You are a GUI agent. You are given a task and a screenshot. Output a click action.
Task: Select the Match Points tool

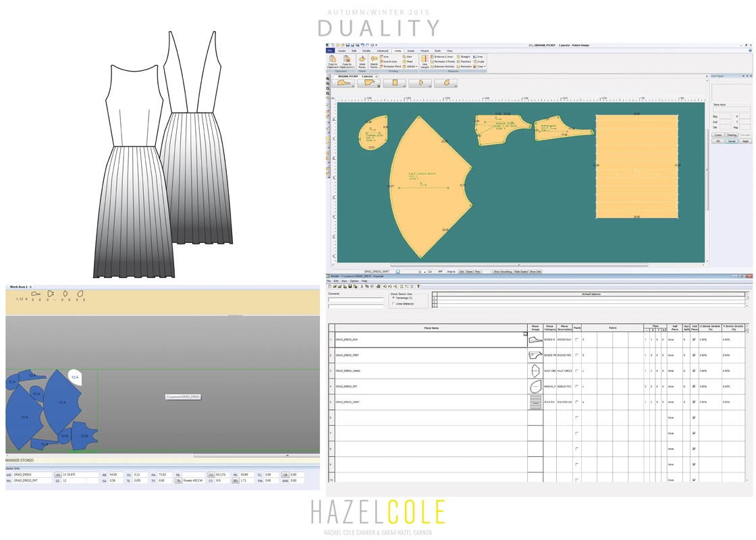click(374, 61)
